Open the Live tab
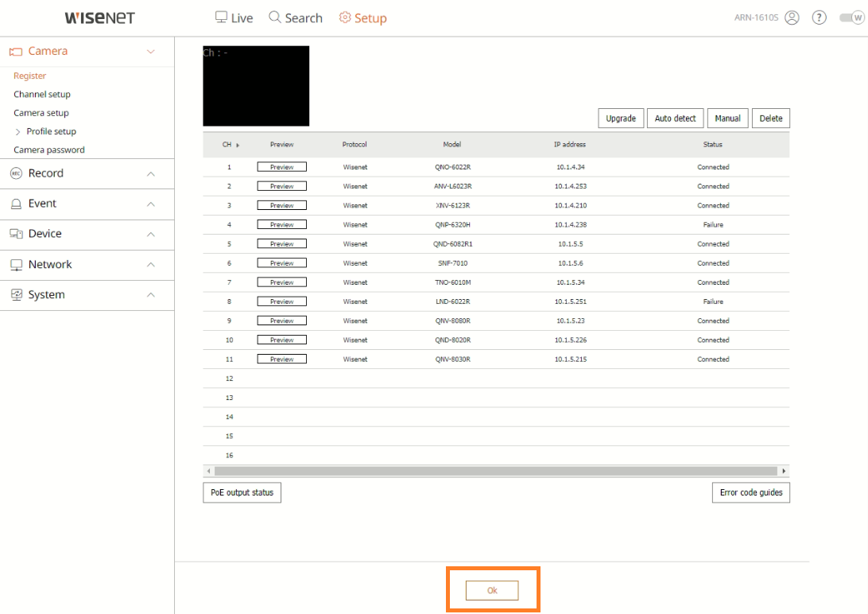Viewport: 868px width, 614px height. coord(234,17)
